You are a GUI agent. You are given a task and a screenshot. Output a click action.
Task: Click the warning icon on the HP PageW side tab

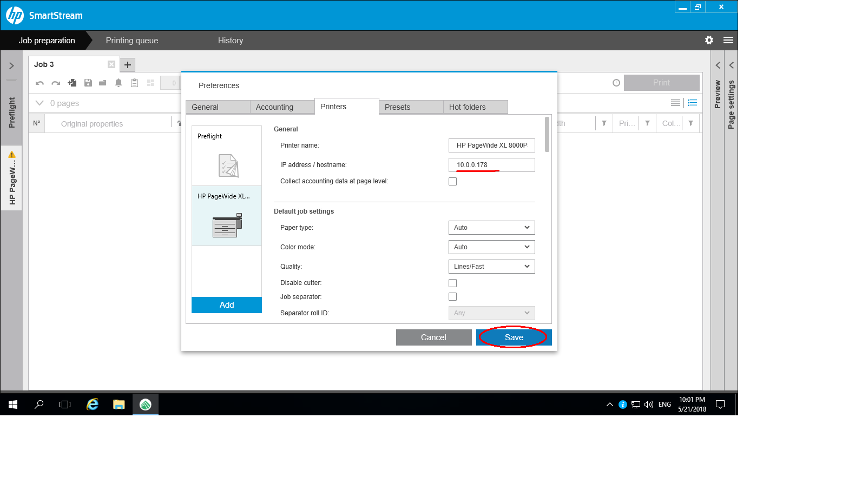pos(12,155)
